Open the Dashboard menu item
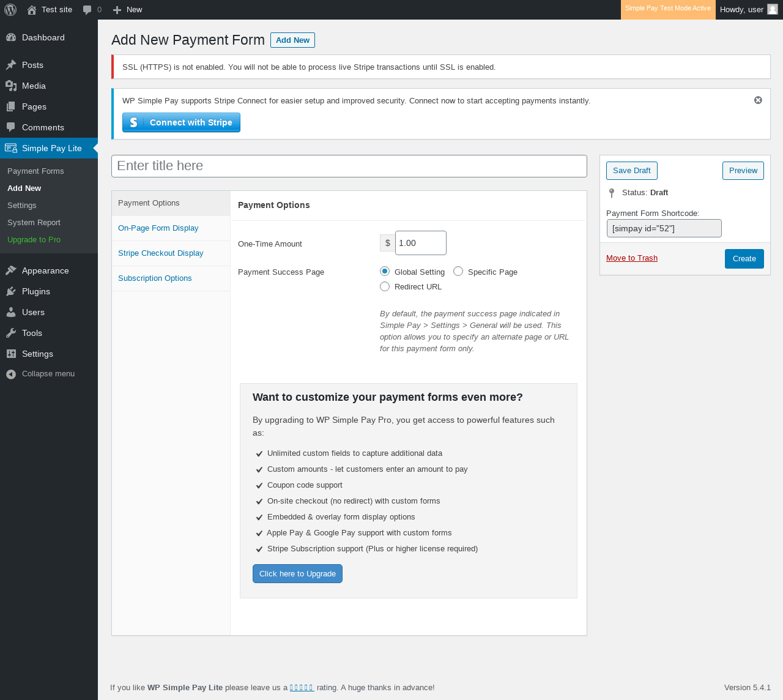The image size is (783, 700). pyautogui.click(x=49, y=37)
